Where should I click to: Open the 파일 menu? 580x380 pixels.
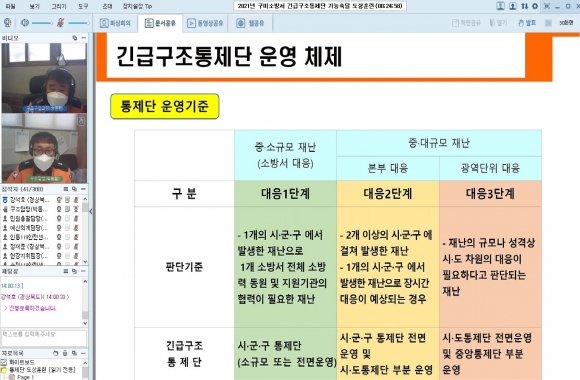pyautogui.click(x=10, y=6)
